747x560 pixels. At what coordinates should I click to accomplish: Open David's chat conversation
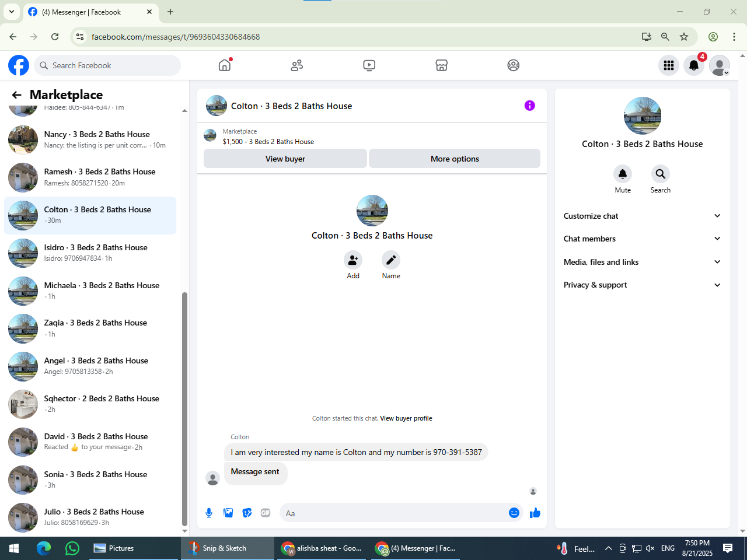click(x=90, y=442)
